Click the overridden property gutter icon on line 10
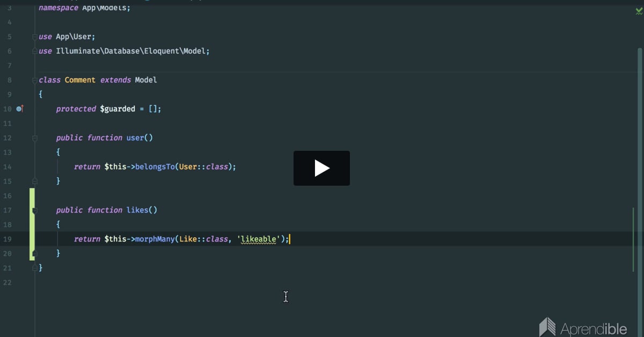 click(x=20, y=108)
